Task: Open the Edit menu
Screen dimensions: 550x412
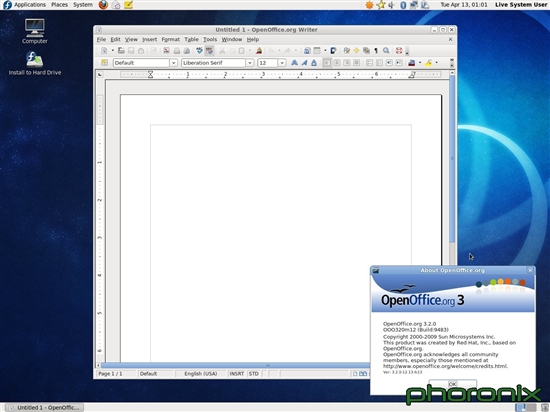Action: coord(115,40)
